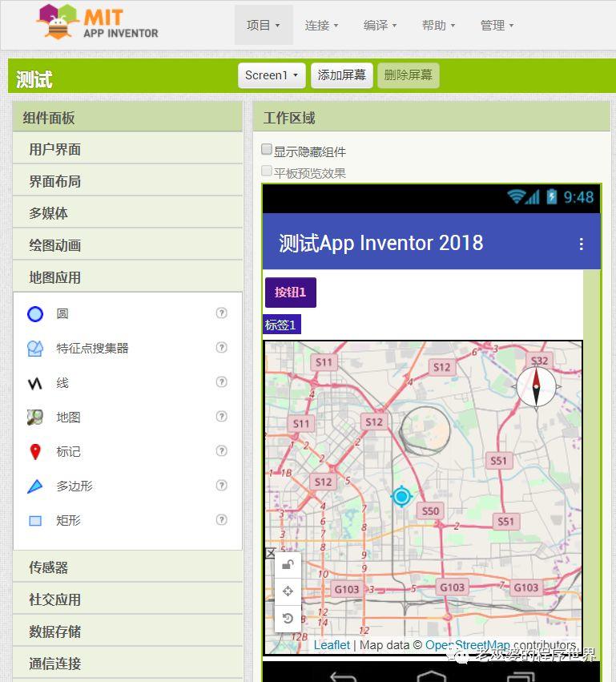Open the 帮助 menu
The width and height of the screenshot is (616, 682).
(438, 25)
